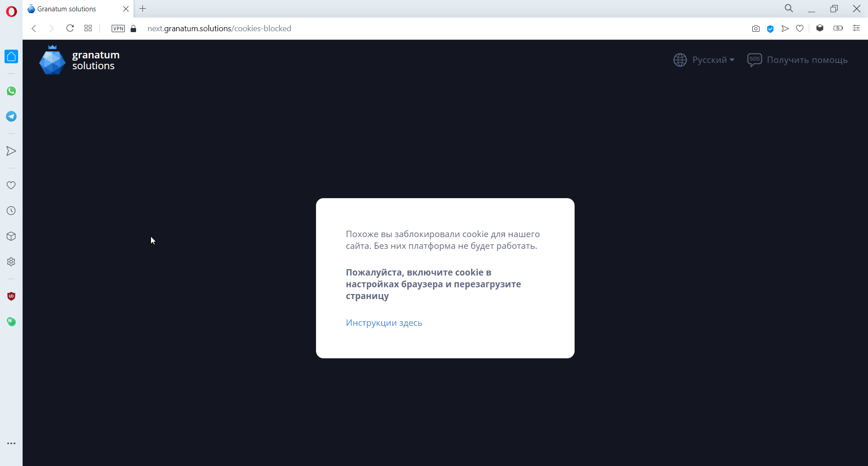The width and height of the screenshot is (868, 466).
Task: Add page to bookmarks heart icon
Action: point(800,29)
